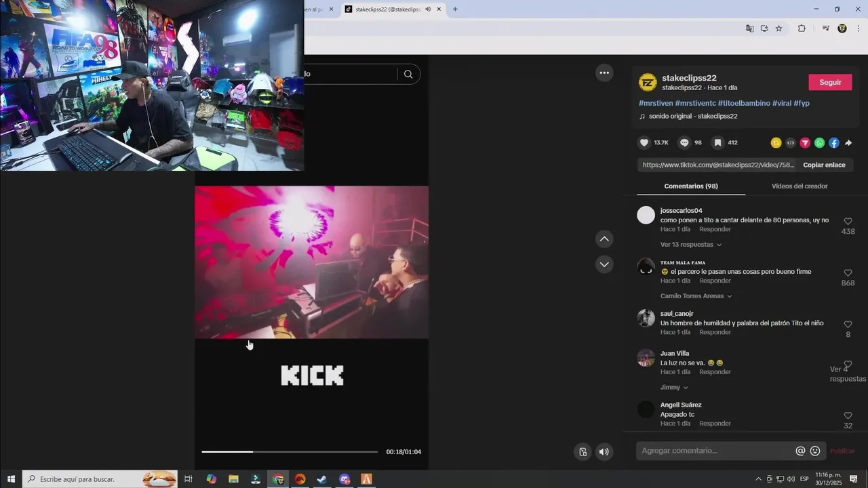868x488 pixels.
Task: Go to next video with down arrow
Action: [x=604, y=264]
